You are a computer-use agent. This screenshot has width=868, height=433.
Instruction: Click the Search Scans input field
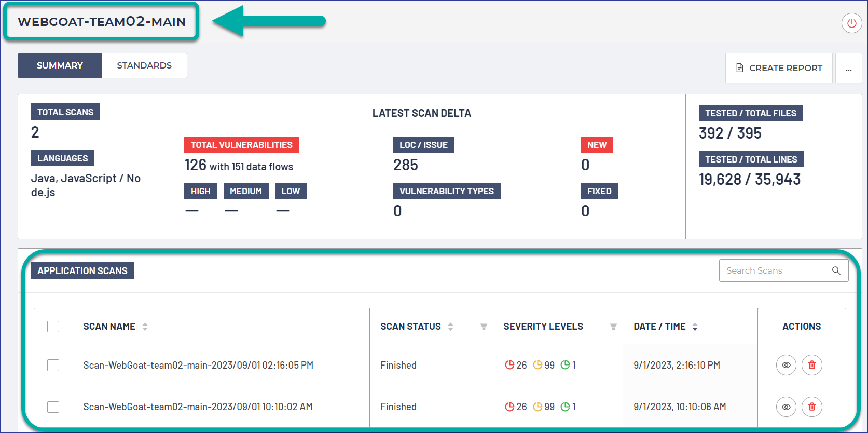click(773, 270)
